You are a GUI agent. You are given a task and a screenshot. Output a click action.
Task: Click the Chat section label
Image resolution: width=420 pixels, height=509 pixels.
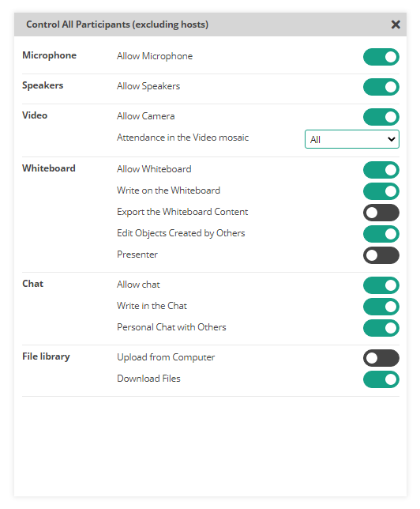click(32, 284)
